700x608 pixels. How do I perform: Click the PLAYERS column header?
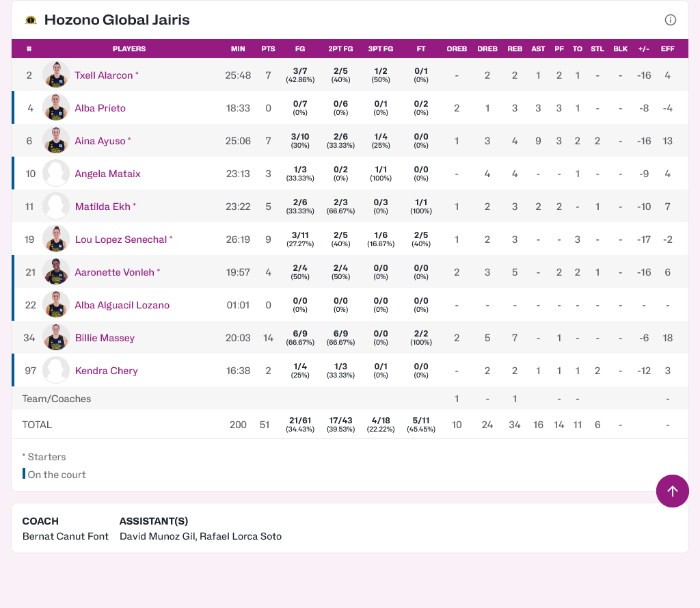tap(129, 49)
